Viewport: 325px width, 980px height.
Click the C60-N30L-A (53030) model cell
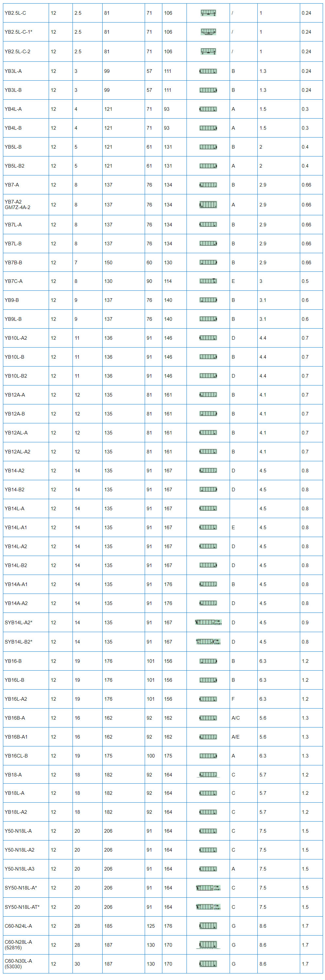click(26, 964)
